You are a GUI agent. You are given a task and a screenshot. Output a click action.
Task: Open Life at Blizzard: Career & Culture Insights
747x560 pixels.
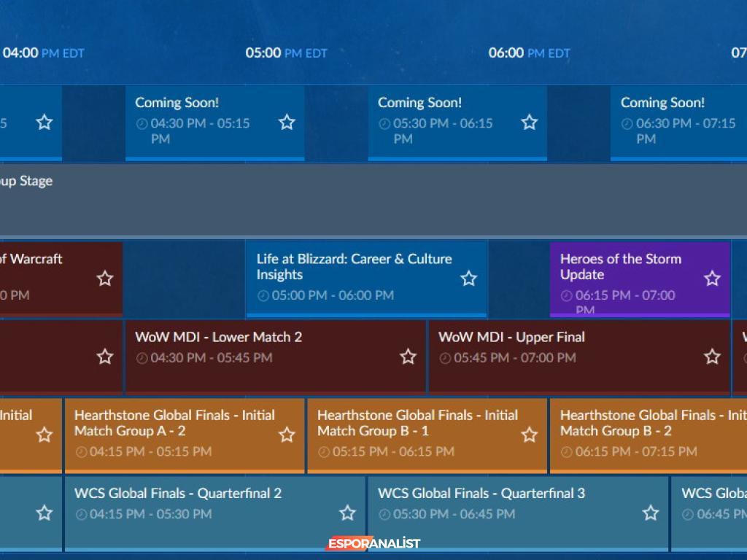click(366, 279)
